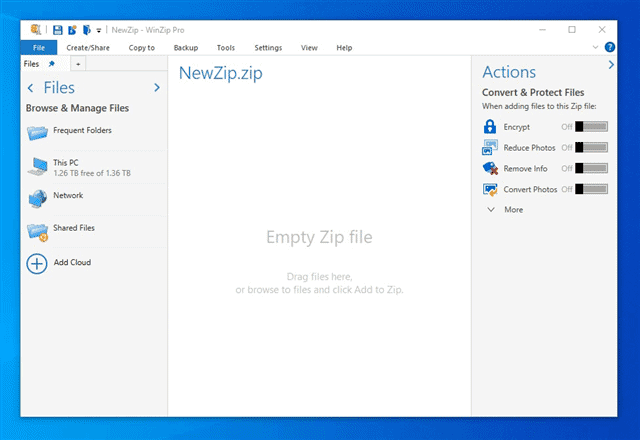This screenshot has width=640, height=440.
Task: Close the WinZip window
Action: coord(602,30)
